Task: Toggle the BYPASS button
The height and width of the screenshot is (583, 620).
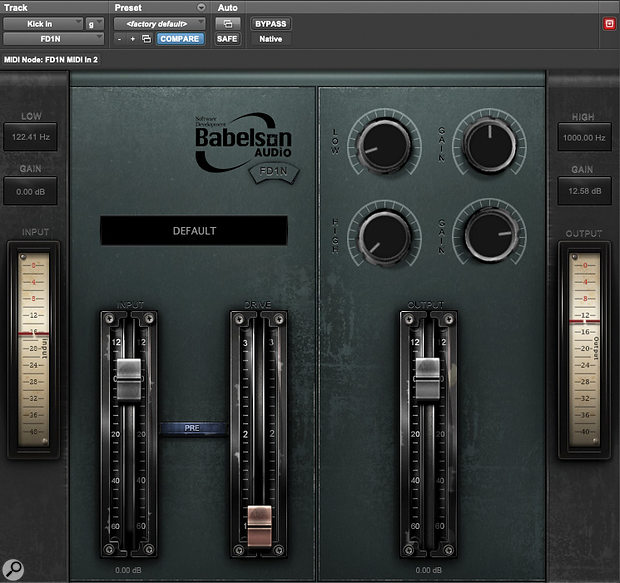Action: coord(271,24)
